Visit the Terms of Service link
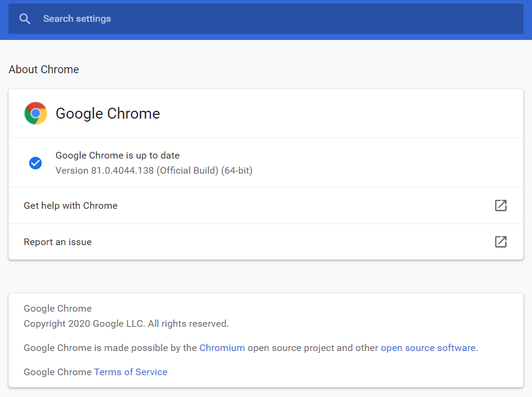The image size is (532, 397). 131,372
